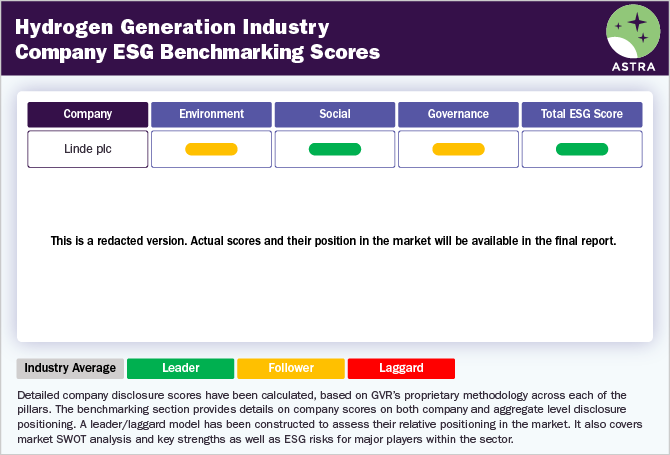The width and height of the screenshot is (670, 455).
Task: Click Linde's green Social score bar
Action: 335,150
